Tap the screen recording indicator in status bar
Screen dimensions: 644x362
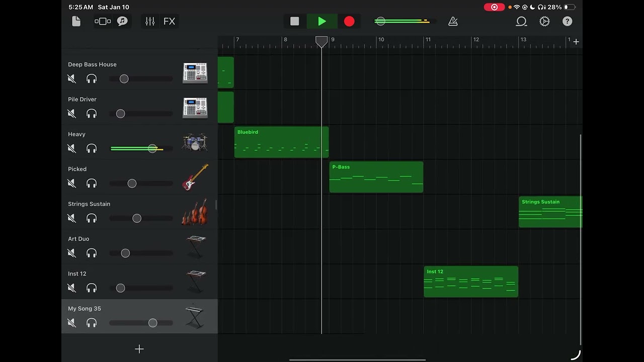[494, 7]
